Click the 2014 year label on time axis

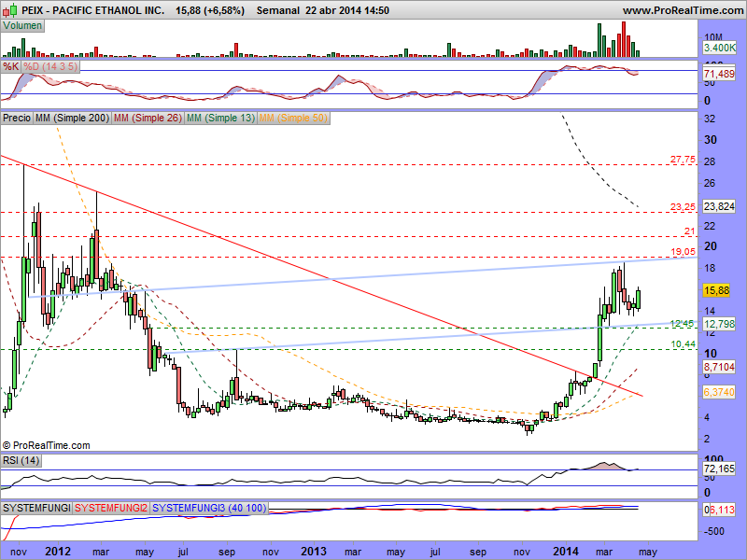tap(566, 552)
